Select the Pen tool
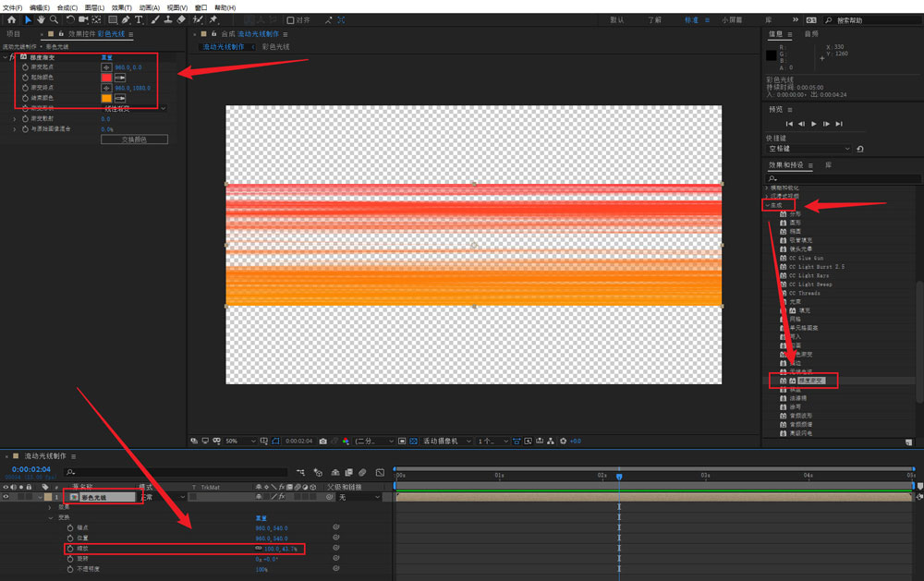924x581 pixels. 126,19
